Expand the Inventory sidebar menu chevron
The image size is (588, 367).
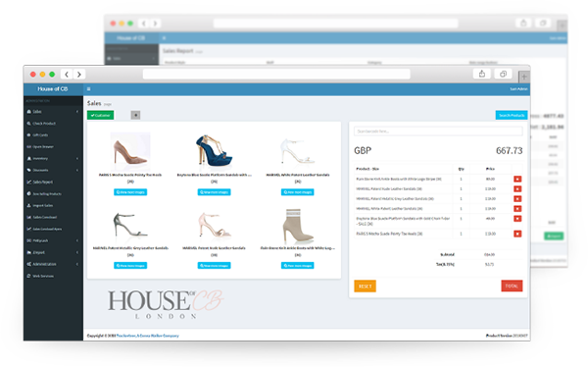(x=77, y=159)
